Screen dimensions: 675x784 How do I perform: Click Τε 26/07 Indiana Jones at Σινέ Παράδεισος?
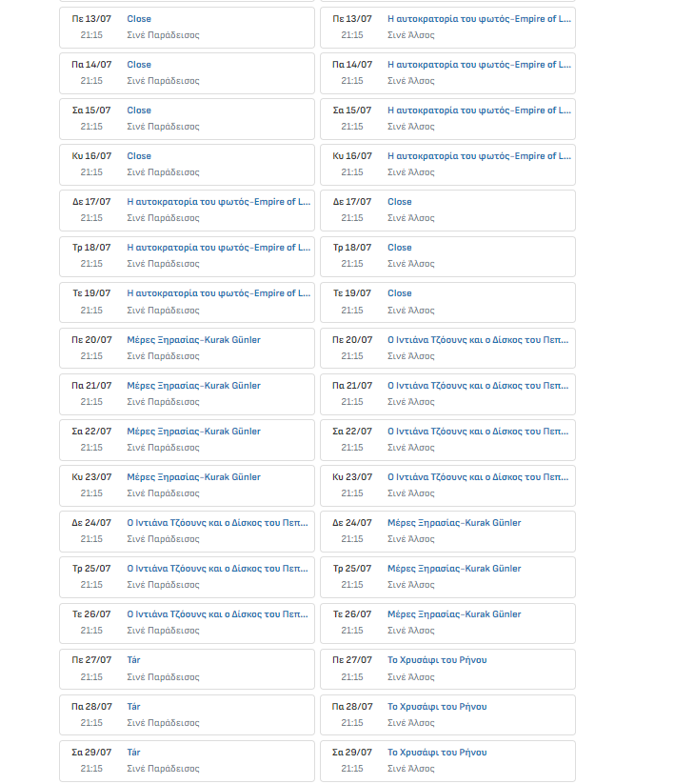pyautogui.click(x=218, y=614)
